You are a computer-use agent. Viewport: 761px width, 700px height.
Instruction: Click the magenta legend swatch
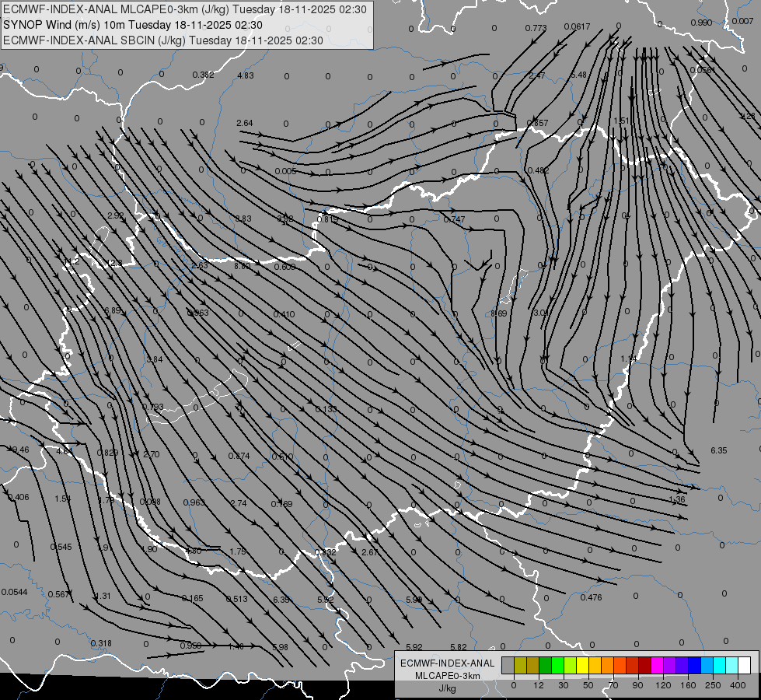click(658, 665)
